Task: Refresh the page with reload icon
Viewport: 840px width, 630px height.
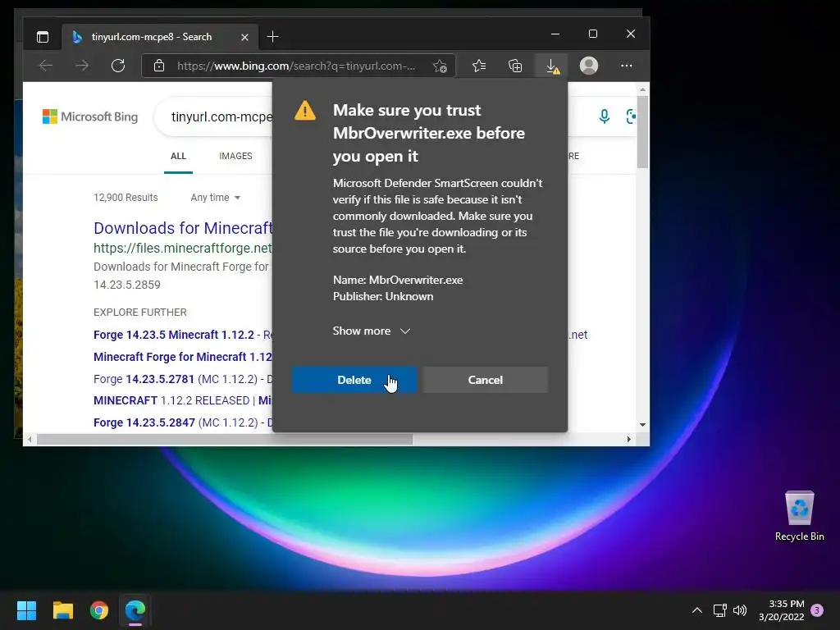Action: [x=118, y=66]
